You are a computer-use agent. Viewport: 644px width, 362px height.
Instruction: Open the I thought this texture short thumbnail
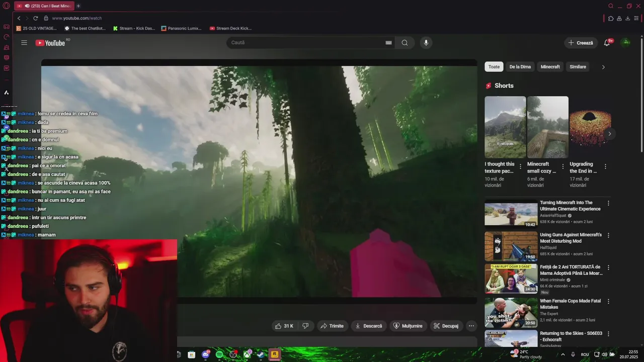(x=505, y=127)
